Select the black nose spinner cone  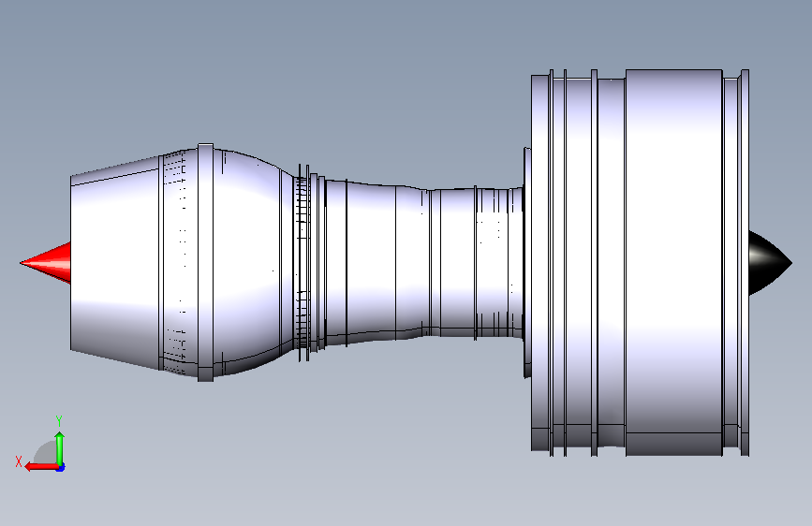(x=770, y=263)
